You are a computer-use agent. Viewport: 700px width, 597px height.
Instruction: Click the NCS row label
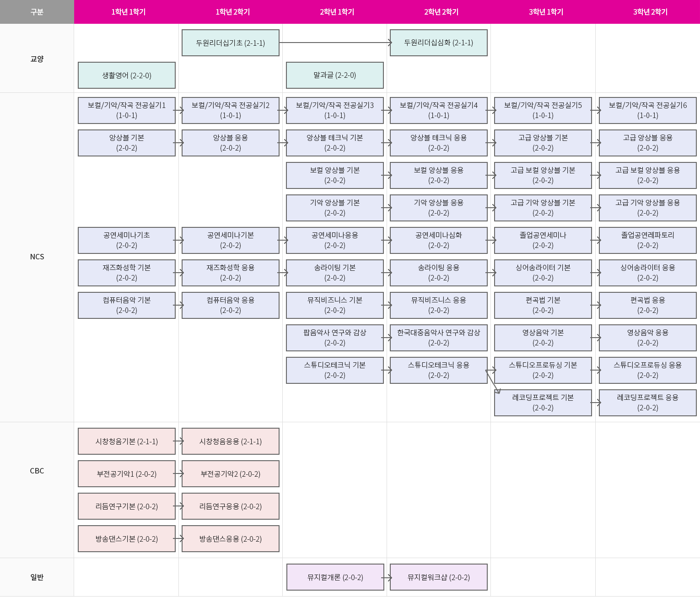coord(37,257)
